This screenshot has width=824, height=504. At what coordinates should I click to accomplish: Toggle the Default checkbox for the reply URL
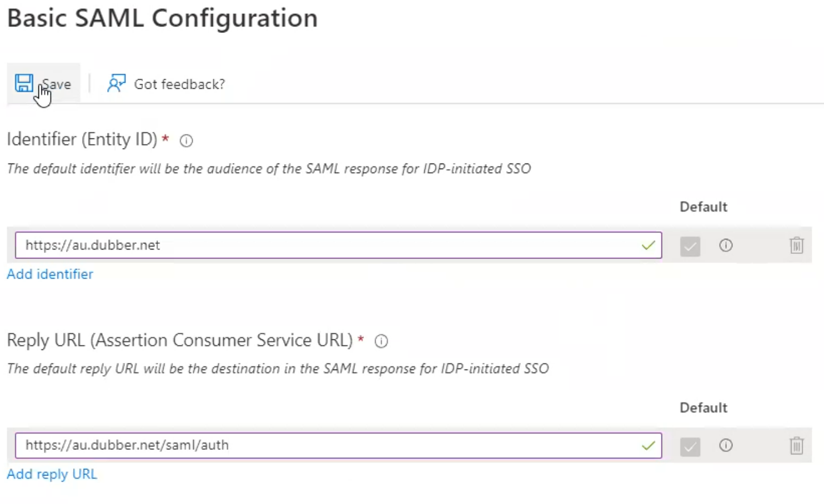pyautogui.click(x=689, y=446)
